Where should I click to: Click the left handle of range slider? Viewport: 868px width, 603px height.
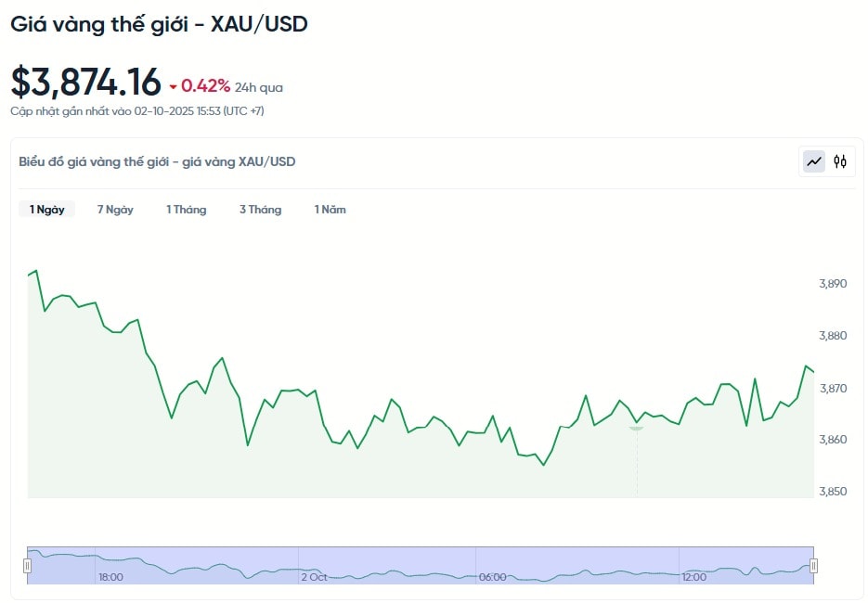click(28, 565)
